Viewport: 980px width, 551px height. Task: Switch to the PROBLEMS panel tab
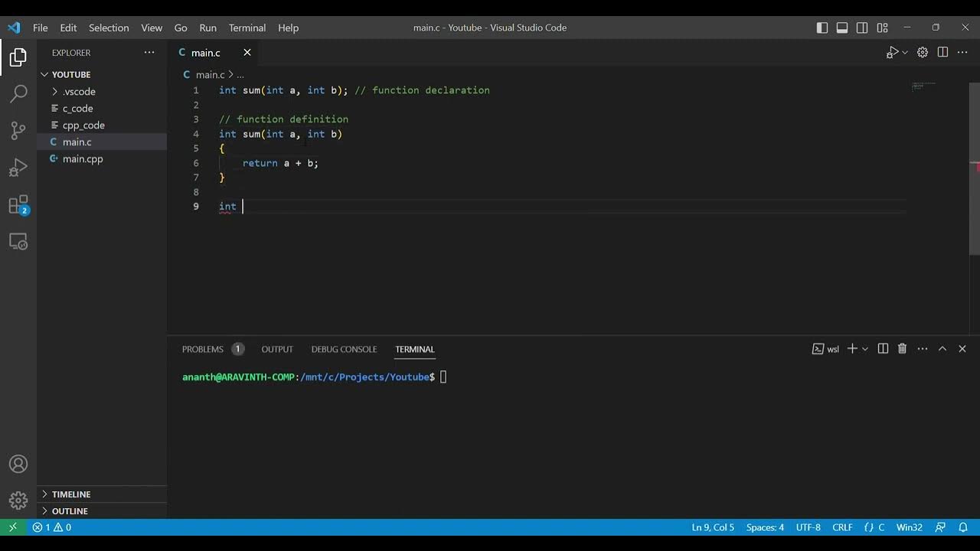pyautogui.click(x=213, y=349)
